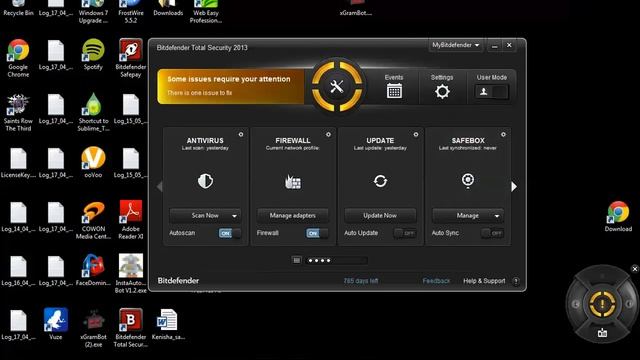Open Safebox Manage dropdown arrow

(x=497, y=216)
